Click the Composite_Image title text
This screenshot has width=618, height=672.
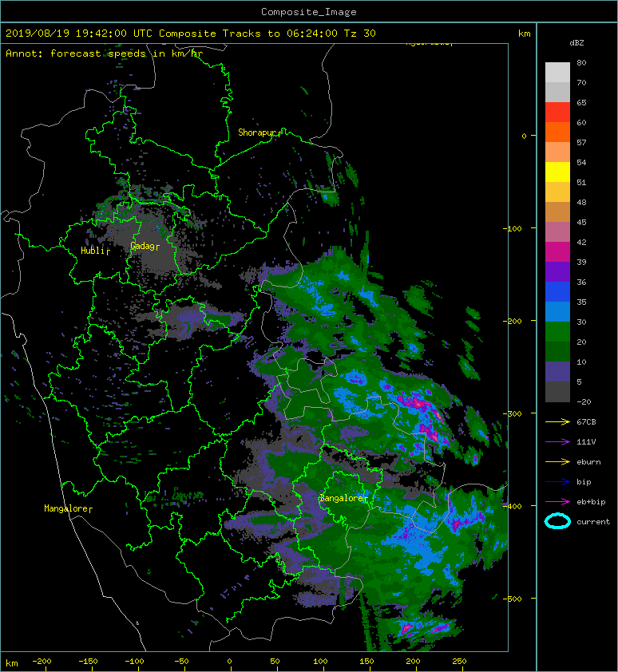point(309,12)
